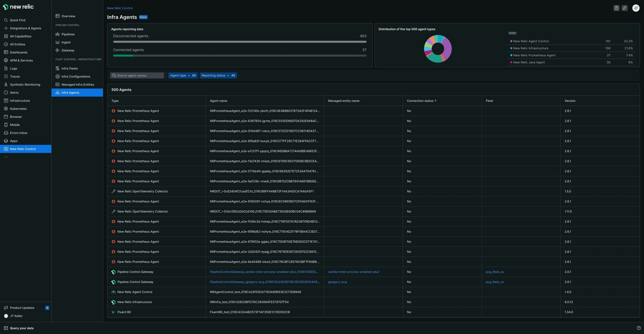Open Kubernetes from the sidebar
Screen dimensions: 644x334
pos(18,109)
